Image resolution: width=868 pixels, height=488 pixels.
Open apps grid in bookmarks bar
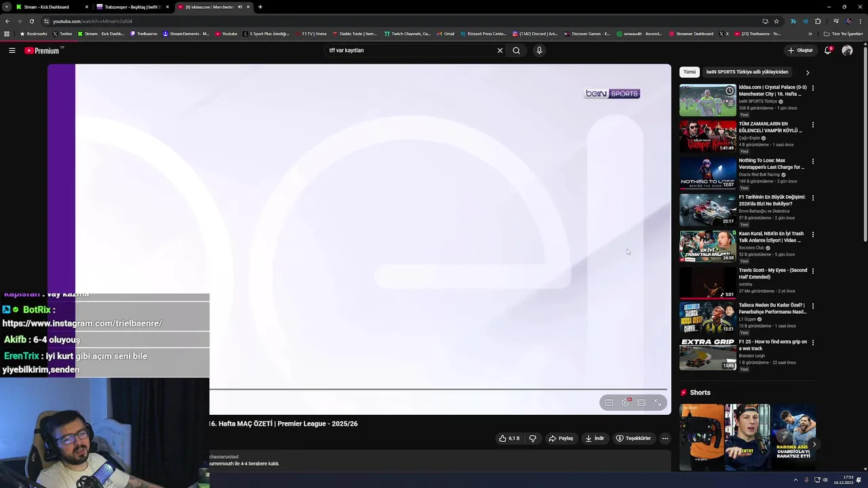pyautogui.click(x=7, y=34)
